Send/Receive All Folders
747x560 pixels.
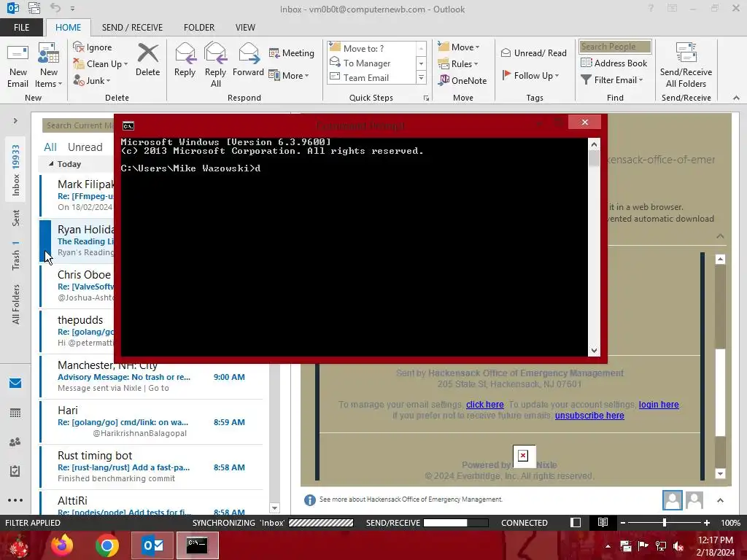pyautogui.click(x=686, y=65)
